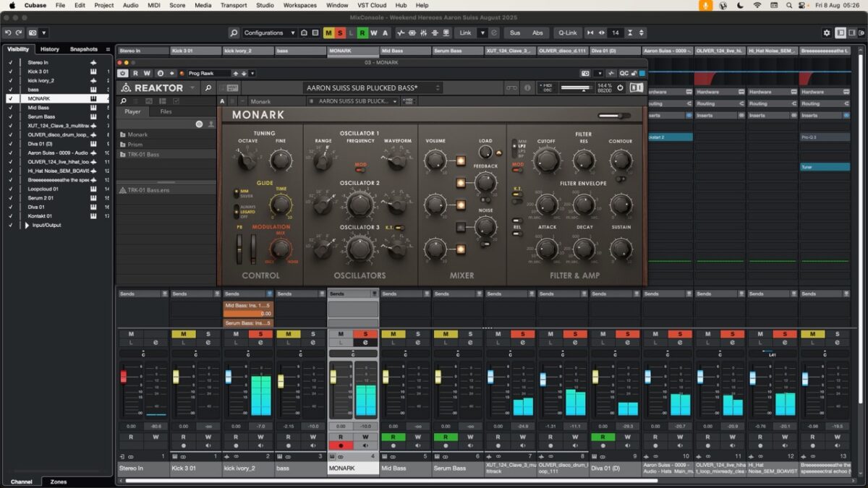This screenshot has width=868, height=488.
Task: Open macOS Spotlight search icon
Action: click(789, 5)
